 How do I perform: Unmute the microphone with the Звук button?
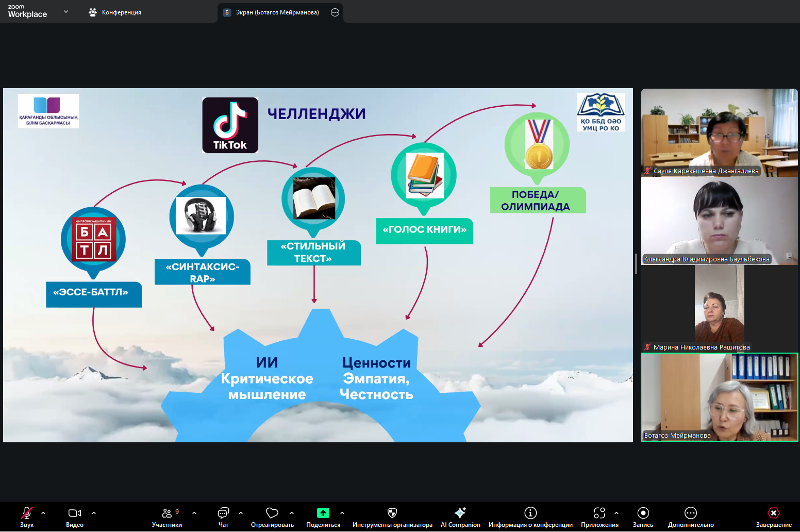tap(27, 513)
